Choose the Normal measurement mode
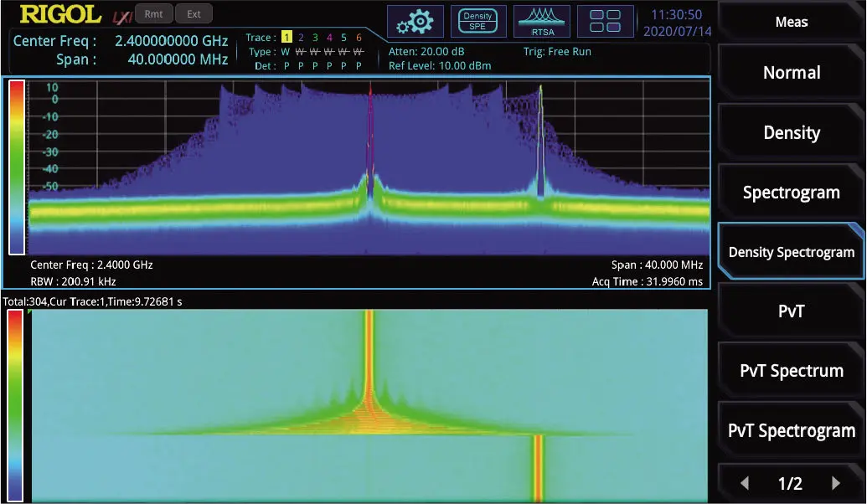The width and height of the screenshot is (867, 504). 792,72
